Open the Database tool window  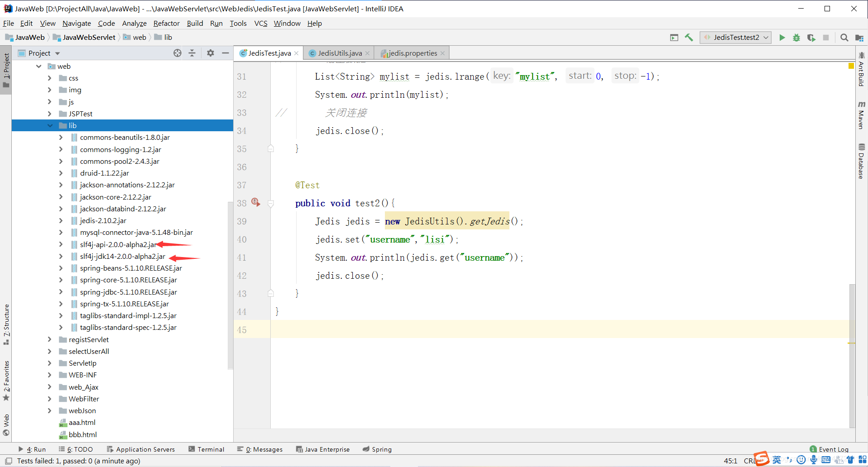point(861,161)
